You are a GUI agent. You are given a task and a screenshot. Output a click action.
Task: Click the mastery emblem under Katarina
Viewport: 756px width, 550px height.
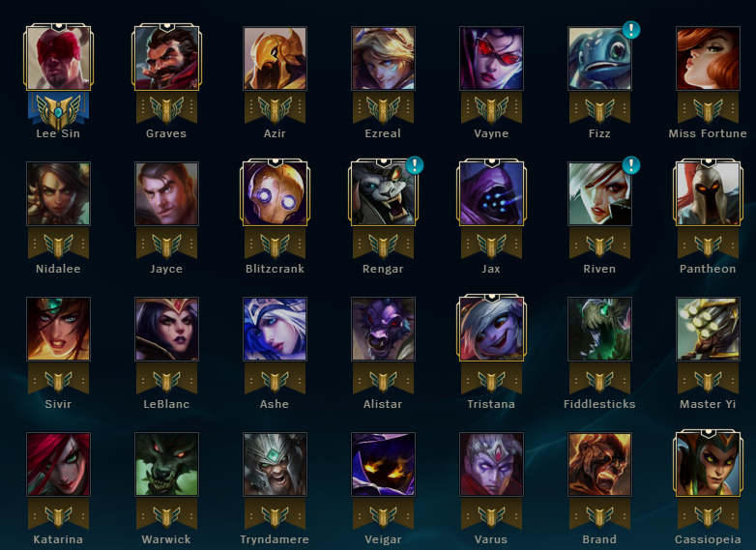click(58, 516)
